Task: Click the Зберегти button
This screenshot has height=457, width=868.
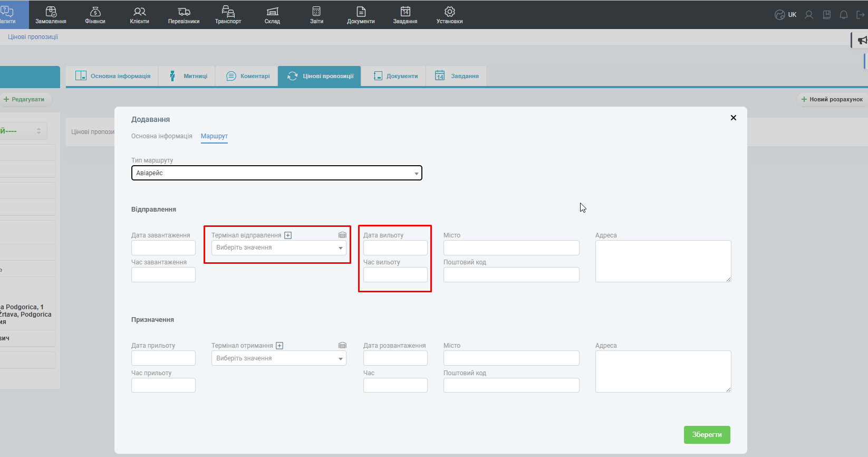Action: [x=707, y=435]
